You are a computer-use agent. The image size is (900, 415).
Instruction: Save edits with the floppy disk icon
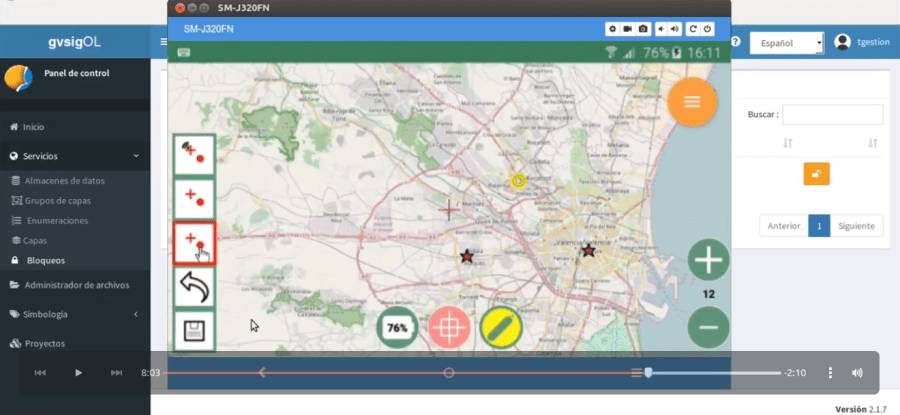(194, 331)
